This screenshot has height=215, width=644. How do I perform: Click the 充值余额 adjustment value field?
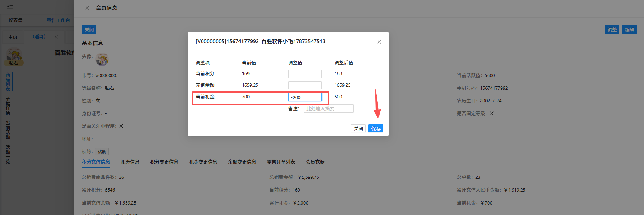(305, 85)
